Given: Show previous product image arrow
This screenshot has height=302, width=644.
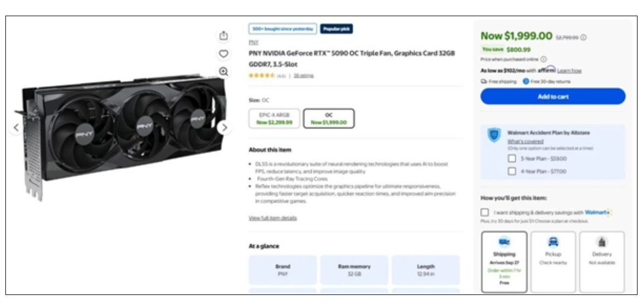Looking at the screenshot, I should click(x=16, y=128).
